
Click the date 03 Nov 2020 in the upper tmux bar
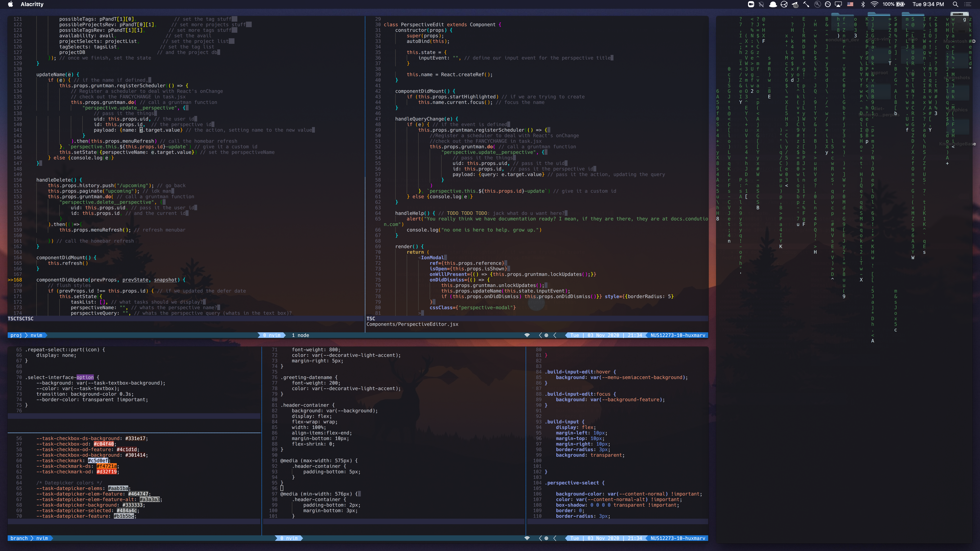pos(603,335)
